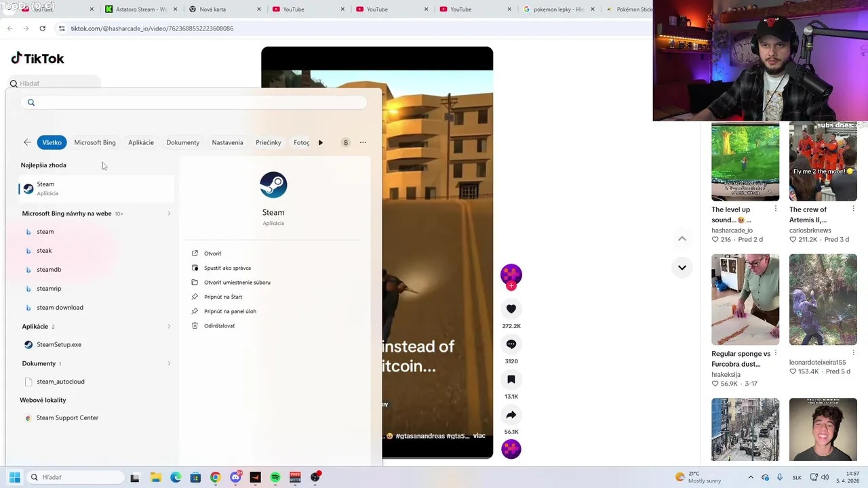Click the magnifier icon in Start search box
Viewport: 868px width, 488px height.
[x=31, y=102]
